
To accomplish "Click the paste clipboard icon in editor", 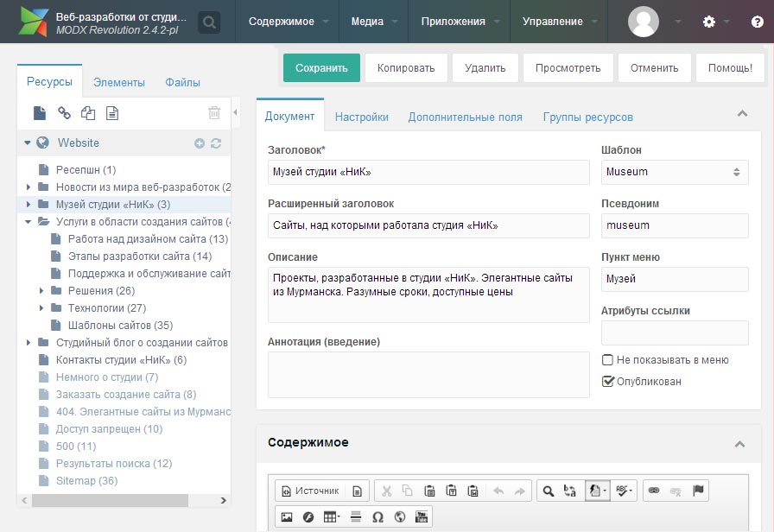I will [x=429, y=491].
